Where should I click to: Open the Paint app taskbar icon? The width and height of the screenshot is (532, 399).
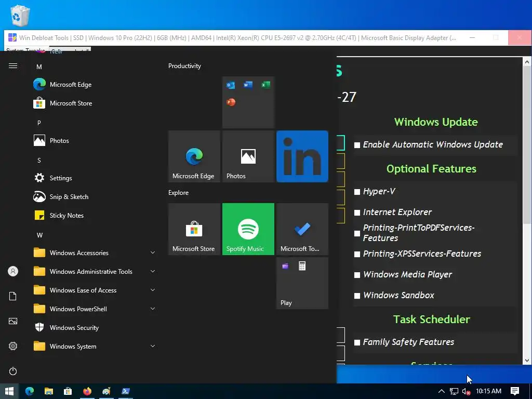[106, 391]
